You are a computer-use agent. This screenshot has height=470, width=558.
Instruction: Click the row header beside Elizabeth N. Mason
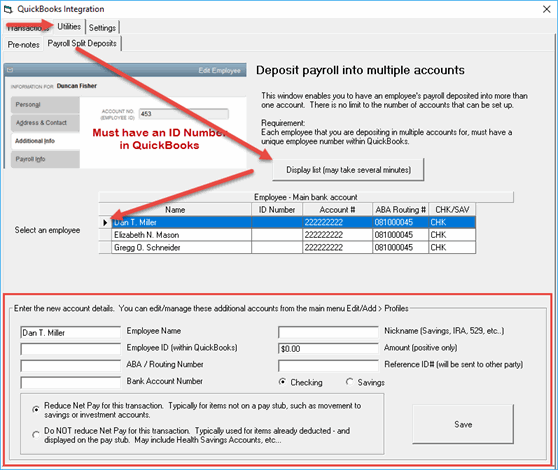coord(105,235)
